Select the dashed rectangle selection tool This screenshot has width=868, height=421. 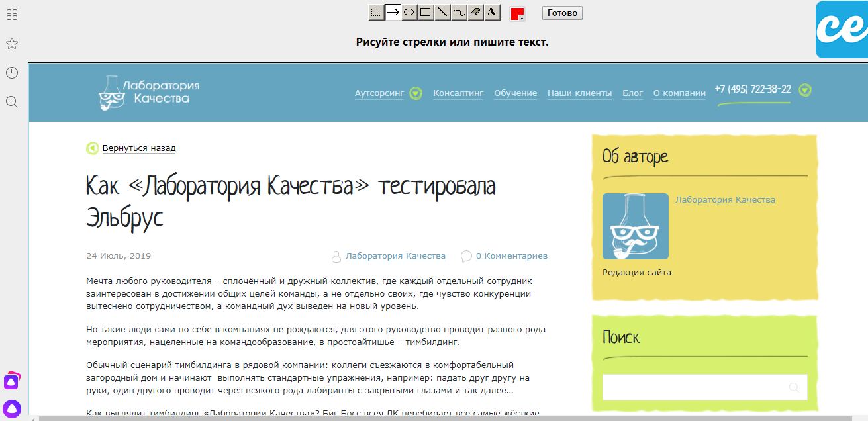[x=377, y=12]
